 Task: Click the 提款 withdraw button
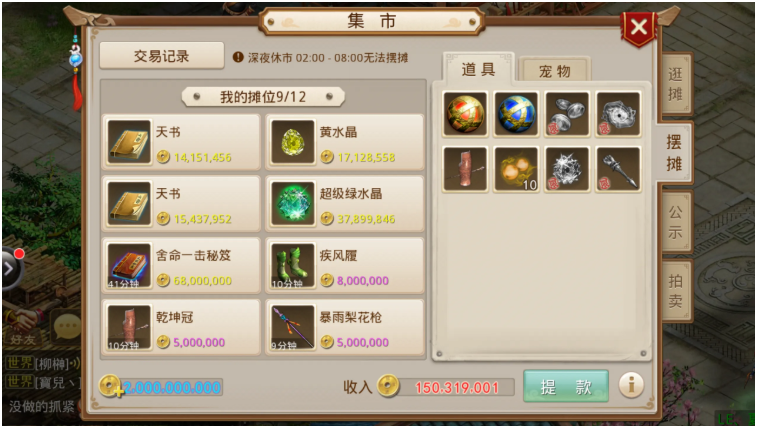[x=565, y=387]
